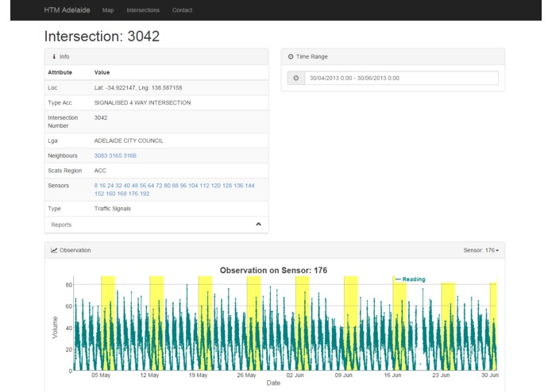Select sensor 96 link
552x392 pixels.
183,186
